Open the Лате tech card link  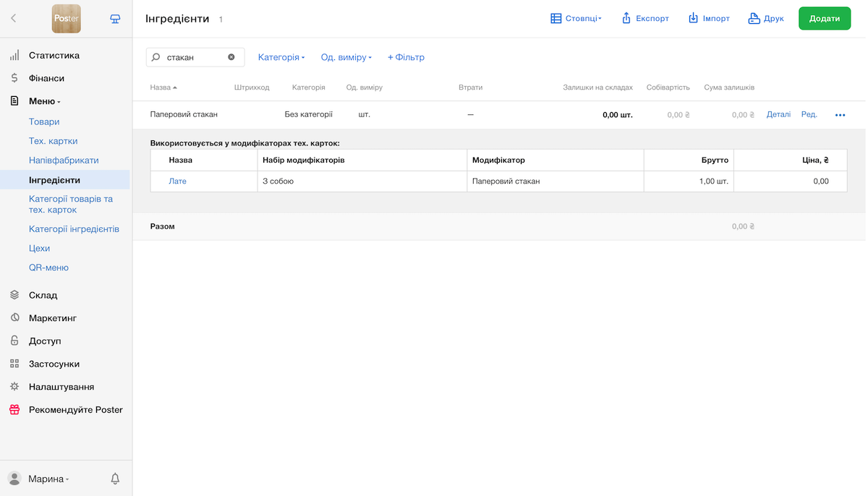click(x=177, y=181)
